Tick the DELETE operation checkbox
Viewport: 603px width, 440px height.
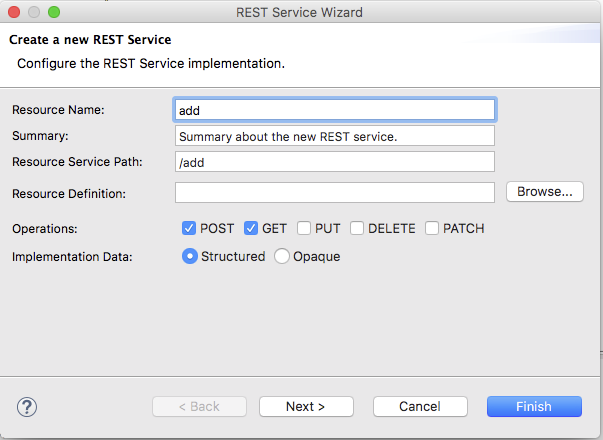pyautogui.click(x=357, y=228)
